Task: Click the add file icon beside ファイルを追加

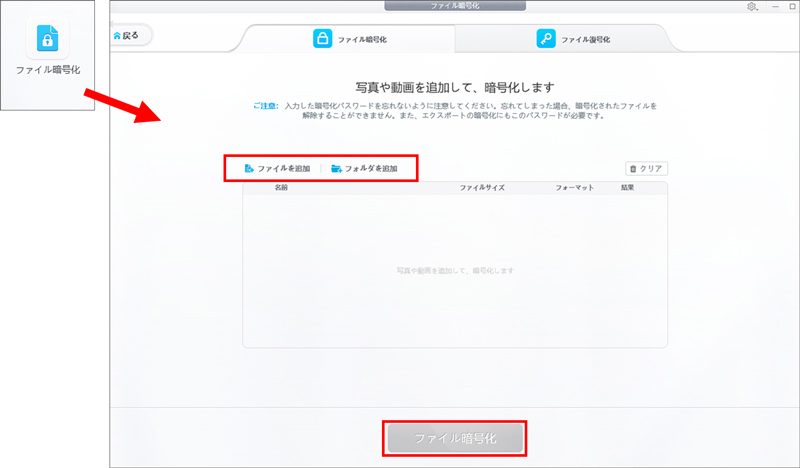Action: (x=249, y=169)
